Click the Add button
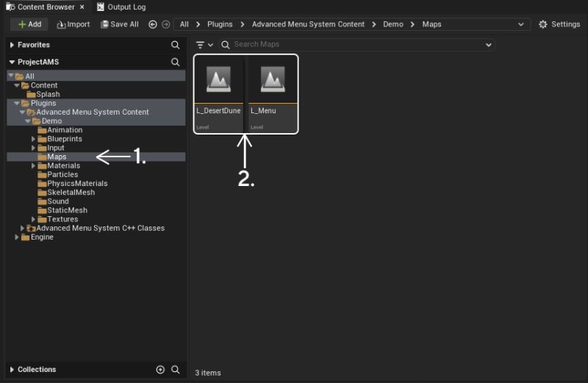The width and height of the screenshot is (588, 383). [x=29, y=24]
